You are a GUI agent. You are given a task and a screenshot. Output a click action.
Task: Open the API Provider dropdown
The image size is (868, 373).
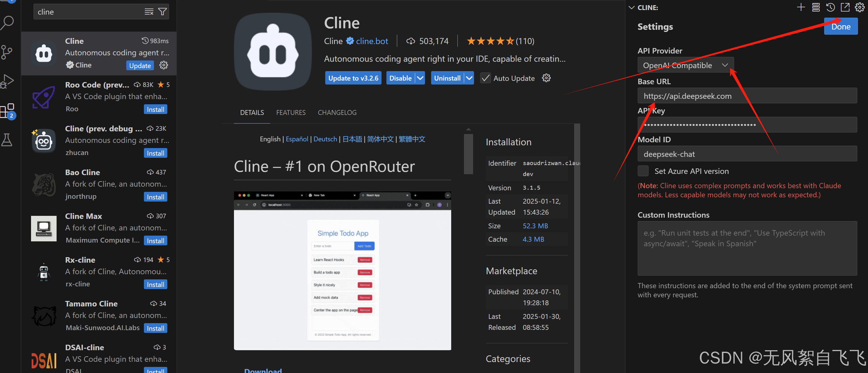pos(685,65)
